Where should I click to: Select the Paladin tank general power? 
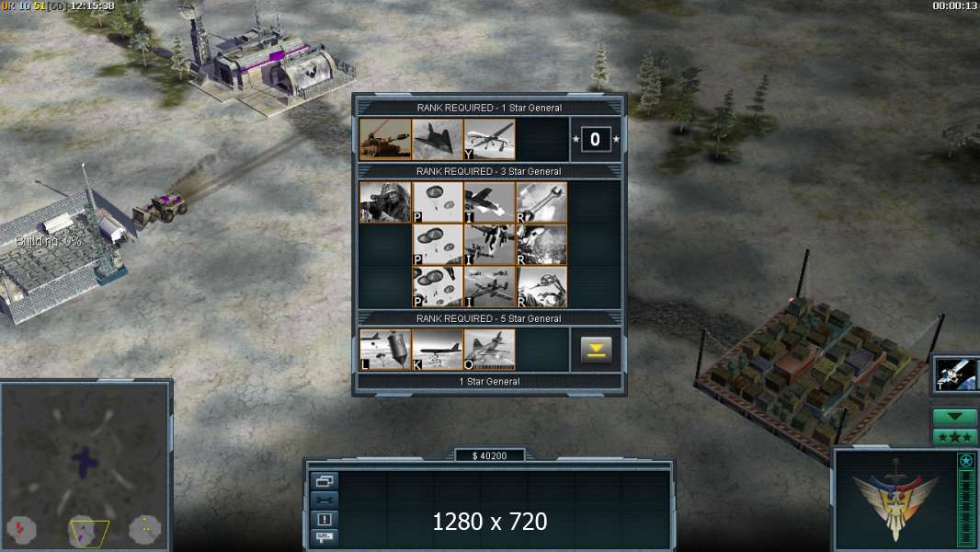(385, 140)
